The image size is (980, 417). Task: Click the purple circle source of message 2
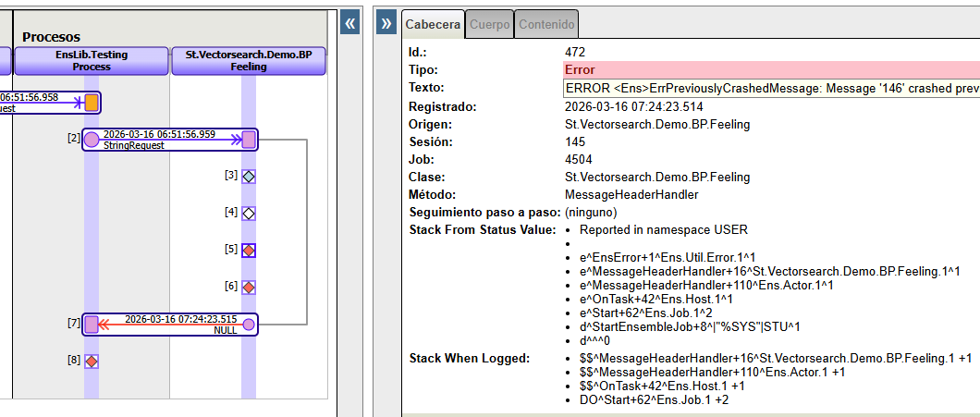tap(92, 140)
